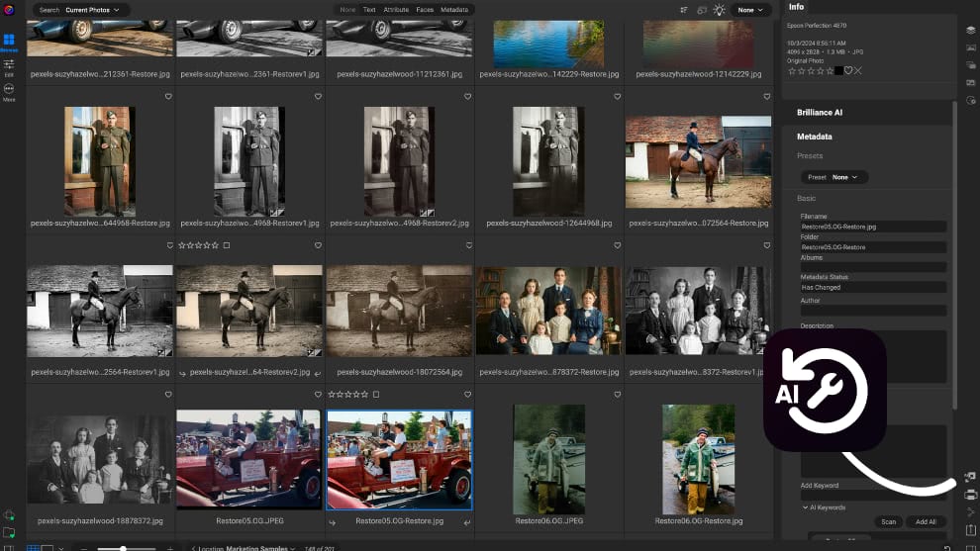Select the Faces filter tab
980x551 pixels.
click(x=425, y=9)
